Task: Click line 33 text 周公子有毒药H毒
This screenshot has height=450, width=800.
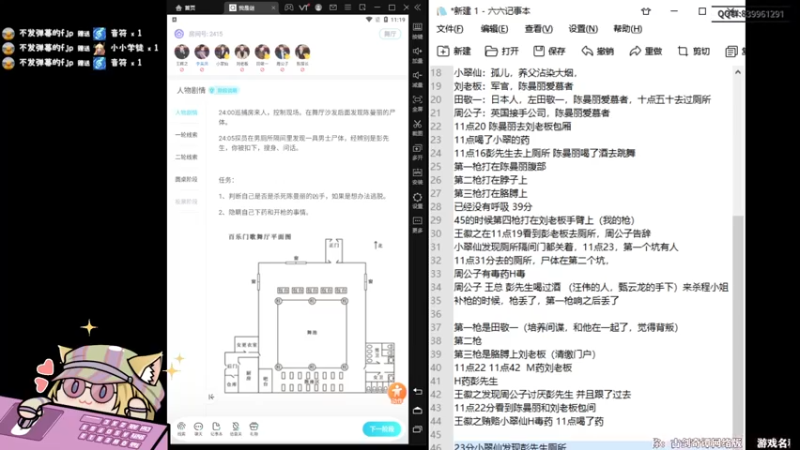Action: click(x=489, y=274)
